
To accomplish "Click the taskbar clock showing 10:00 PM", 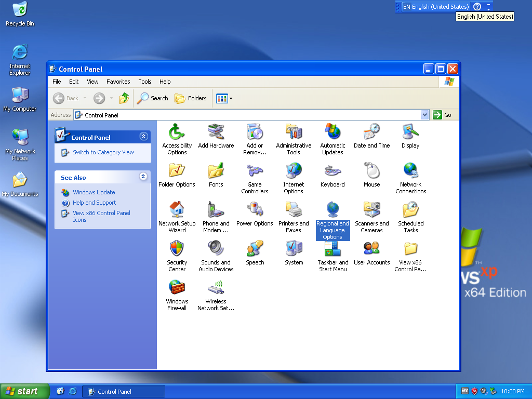I will (513, 391).
